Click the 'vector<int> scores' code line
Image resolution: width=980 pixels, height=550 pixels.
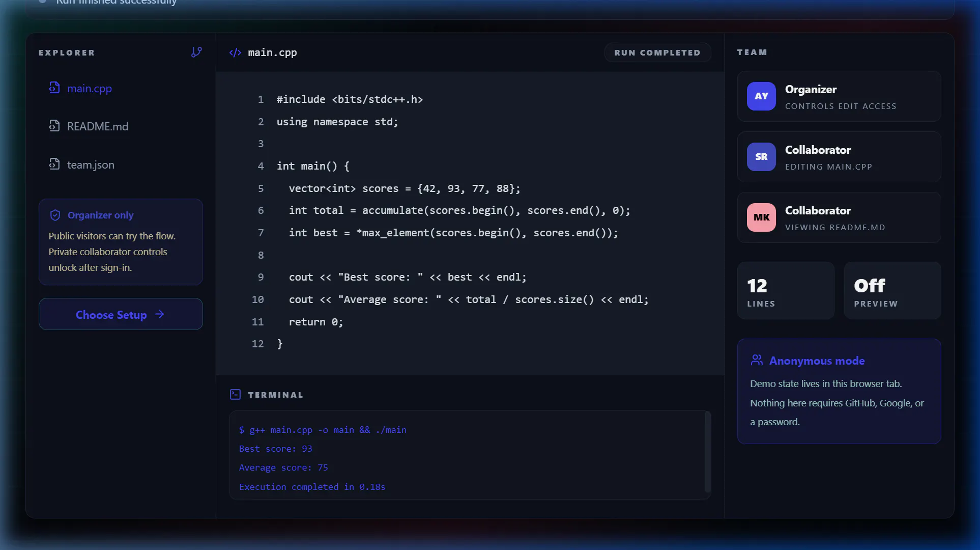[x=405, y=188]
